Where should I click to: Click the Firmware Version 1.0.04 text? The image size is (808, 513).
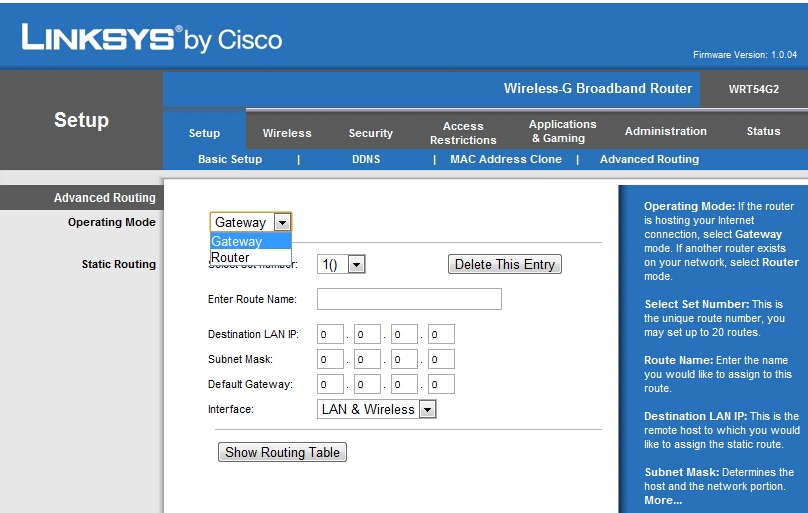[x=745, y=55]
